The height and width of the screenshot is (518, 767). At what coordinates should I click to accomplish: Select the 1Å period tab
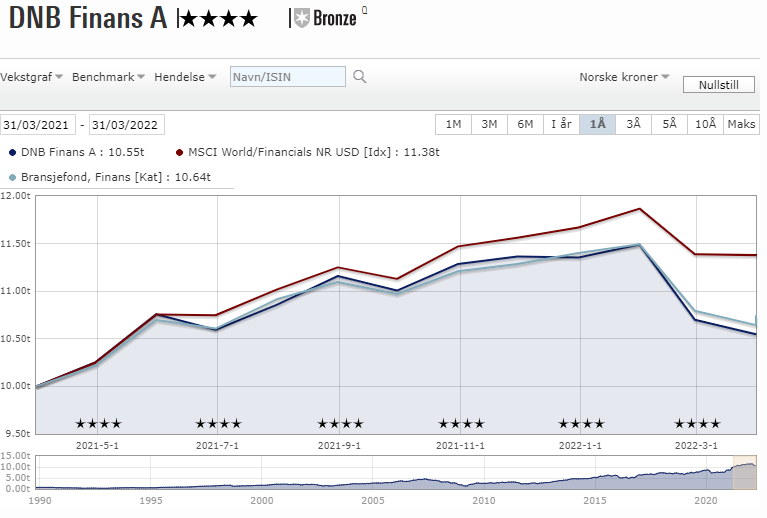coord(597,124)
